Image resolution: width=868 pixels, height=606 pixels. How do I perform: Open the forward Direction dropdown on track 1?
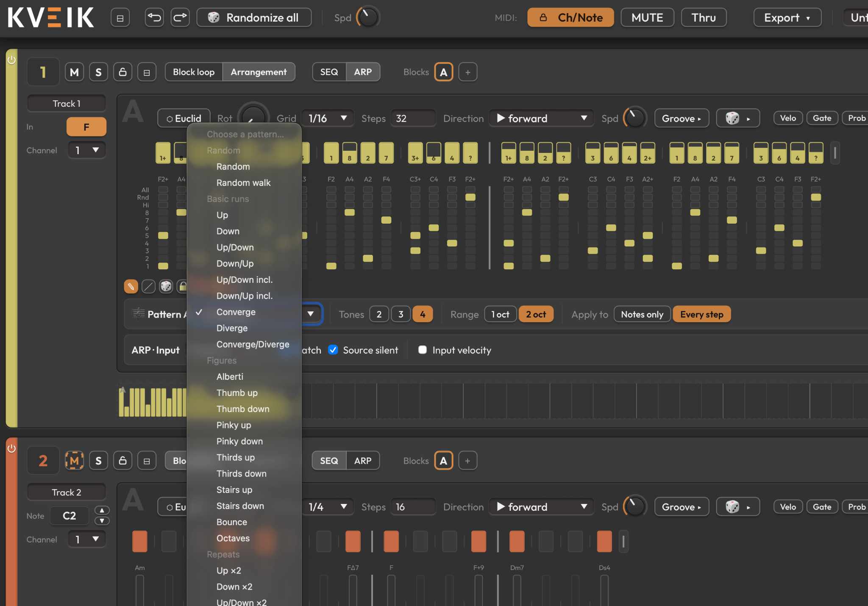coord(542,118)
